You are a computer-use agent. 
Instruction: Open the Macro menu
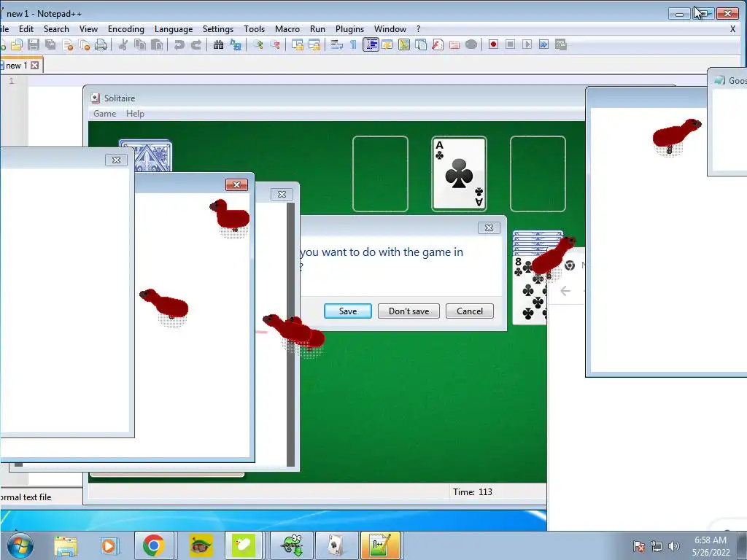coord(287,29)
